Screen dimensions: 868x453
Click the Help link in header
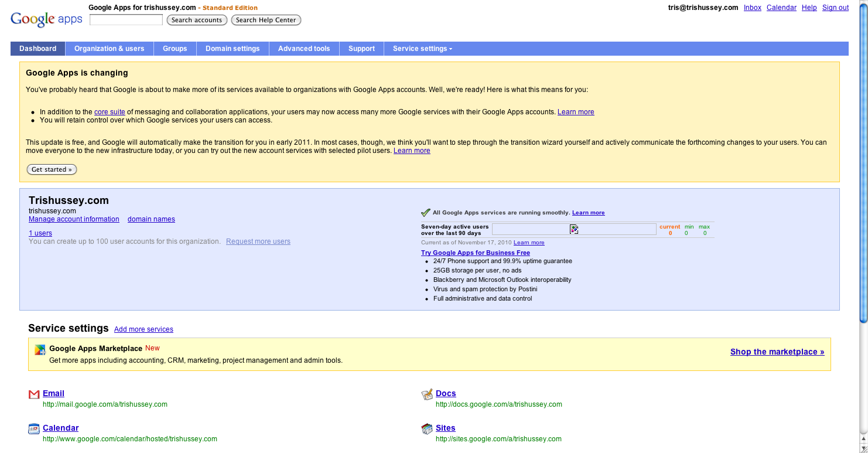coord(809,8)
